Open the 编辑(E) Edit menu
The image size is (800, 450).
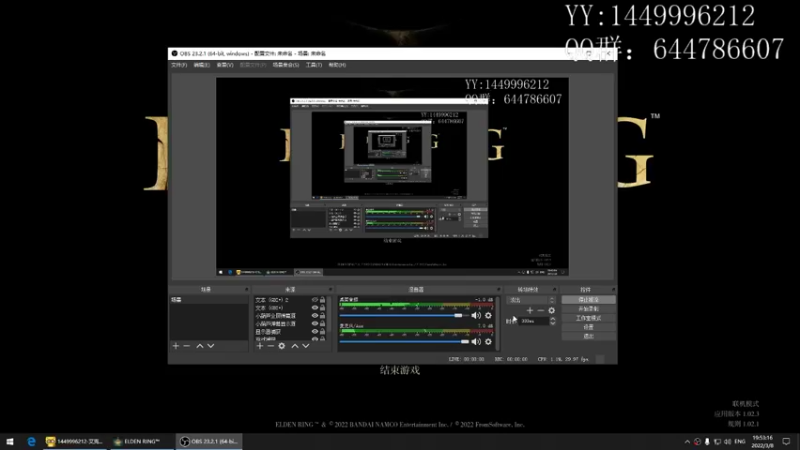(202, 65)
